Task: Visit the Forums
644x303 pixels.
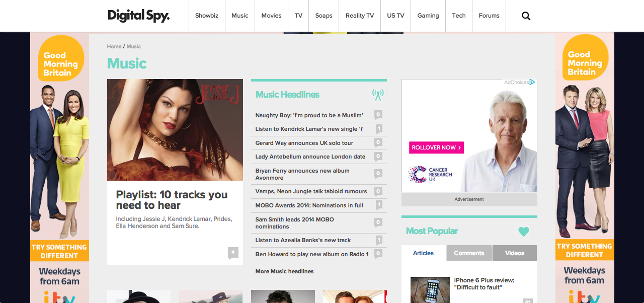Action: tap(489, 16)
